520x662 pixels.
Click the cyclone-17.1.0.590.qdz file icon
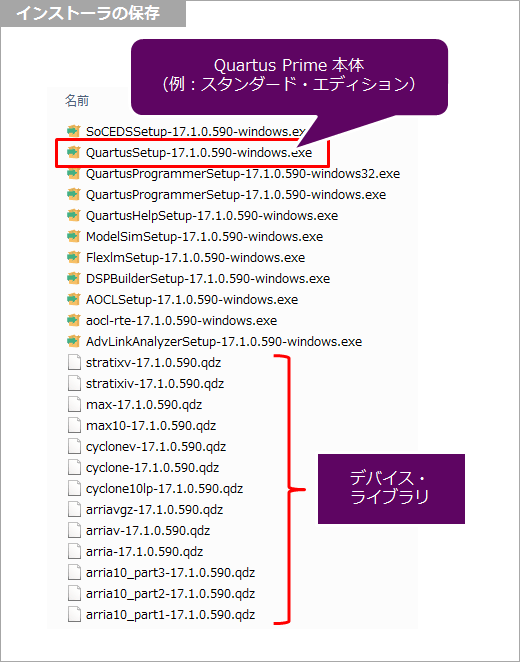74,467
